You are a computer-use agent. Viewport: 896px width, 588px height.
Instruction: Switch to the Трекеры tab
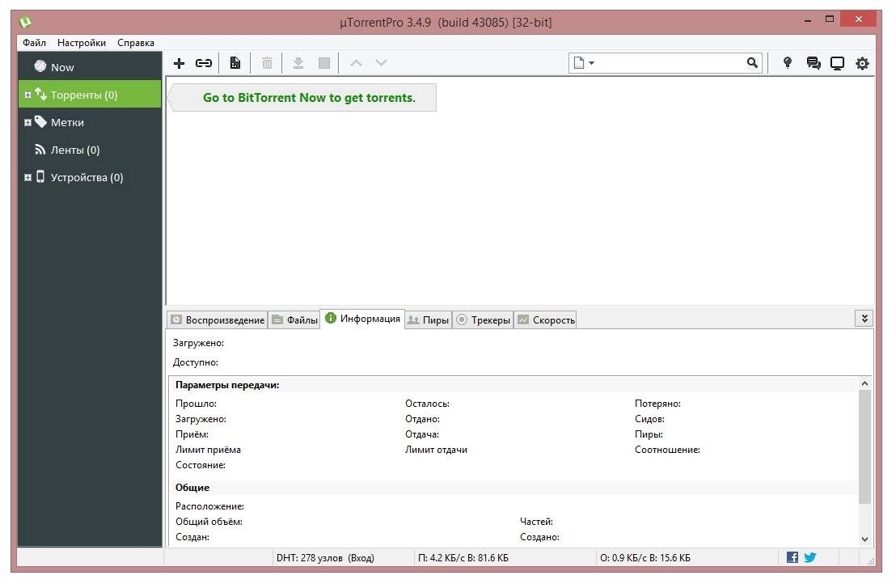pyautogui.click(x=484, y=320)
